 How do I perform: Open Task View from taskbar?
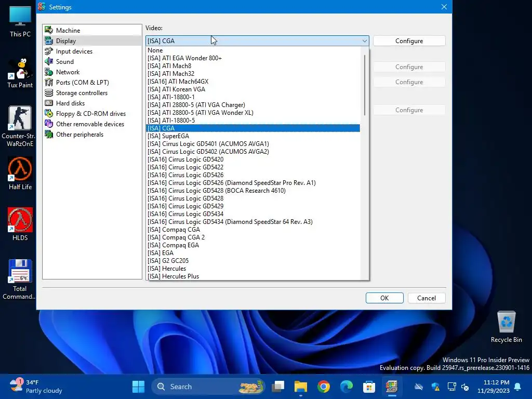[x=278, y=387]
